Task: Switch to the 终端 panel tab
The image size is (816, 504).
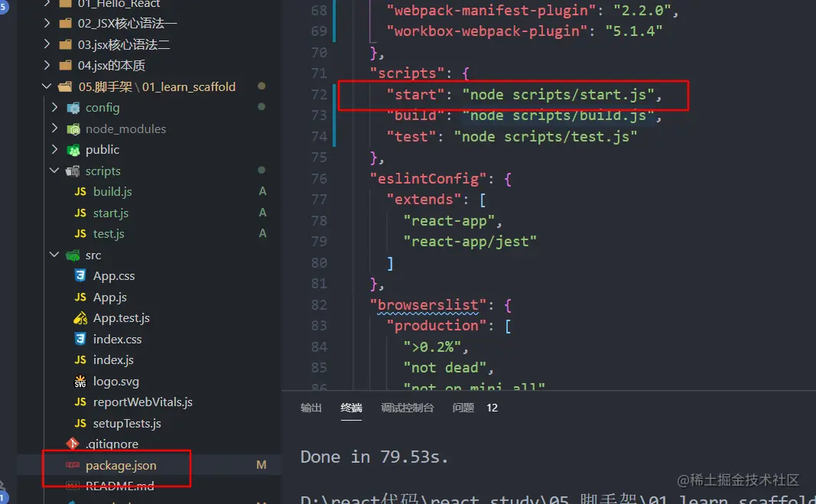Action: pos(351,408)
